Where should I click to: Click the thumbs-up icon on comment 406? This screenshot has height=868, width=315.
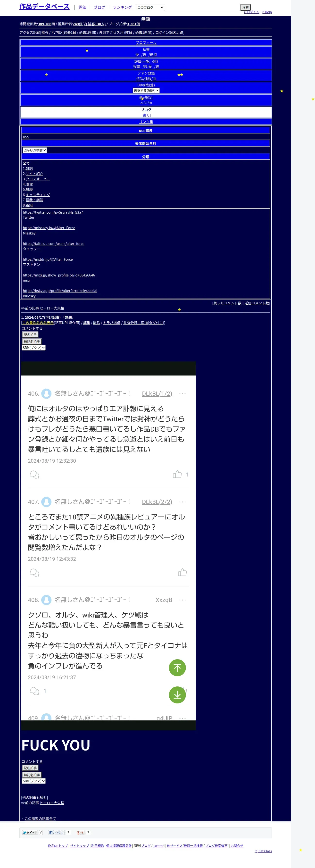(x=177, y=474)
